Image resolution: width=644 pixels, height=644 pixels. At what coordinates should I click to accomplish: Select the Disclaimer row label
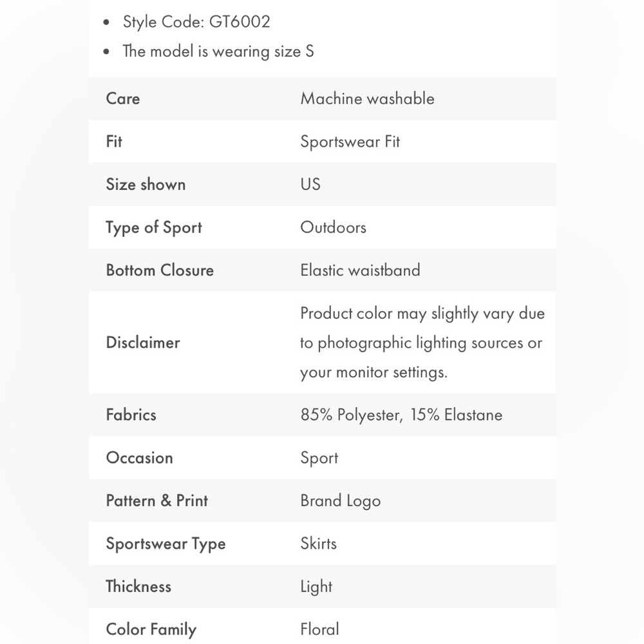(x=143, y=343)
